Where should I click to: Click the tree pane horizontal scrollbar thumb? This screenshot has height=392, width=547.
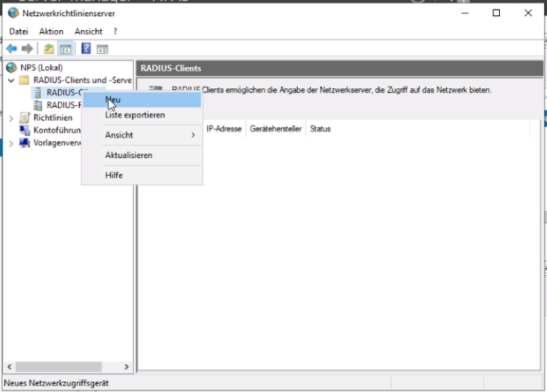point(59,366)
